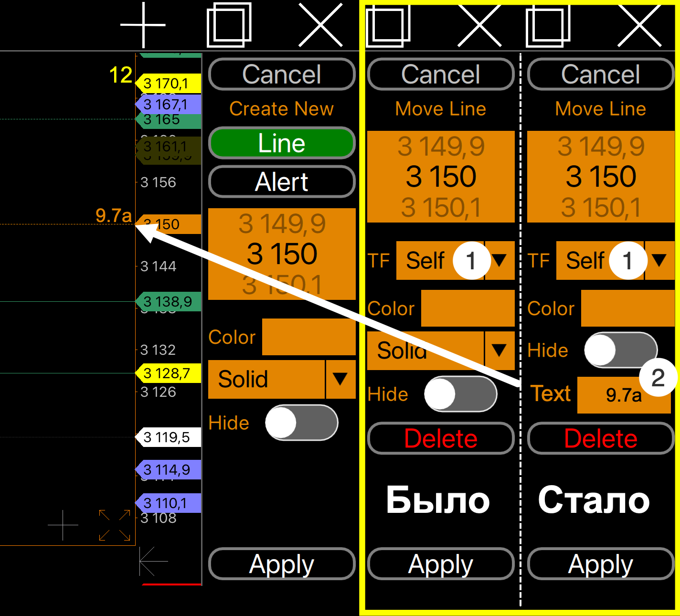Select 3 149,9 in the Create New price picker
Image resolution: width=680 pixels, height=616 pixels.
[282, 223]
